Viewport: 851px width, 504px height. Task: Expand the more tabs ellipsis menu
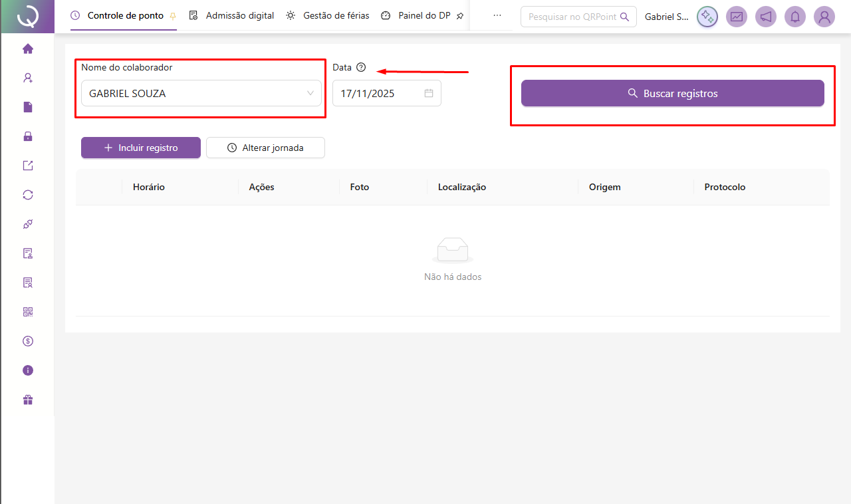[x=497, y=15]
